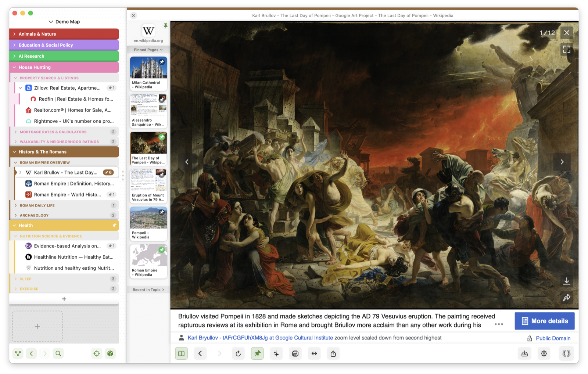588x374 pixels.
Task: Toggle pin on Roman Empire thumbnail
Action: (162, 250)
